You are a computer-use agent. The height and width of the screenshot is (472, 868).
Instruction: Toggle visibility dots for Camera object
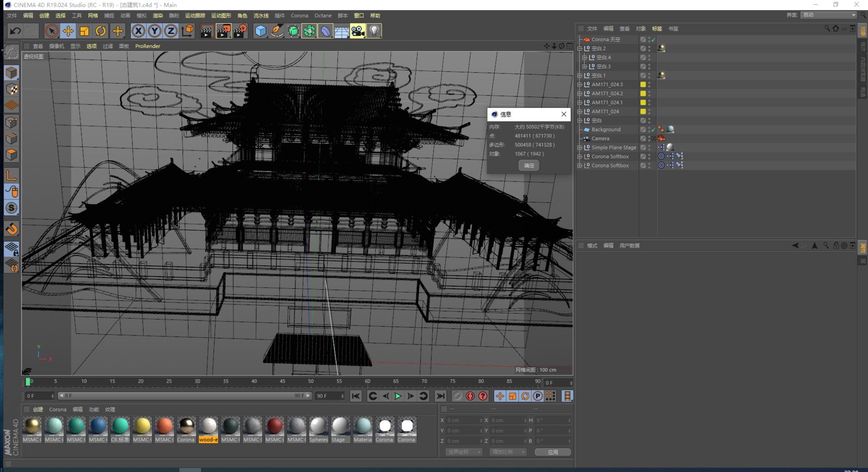click(x=649, y=138)
